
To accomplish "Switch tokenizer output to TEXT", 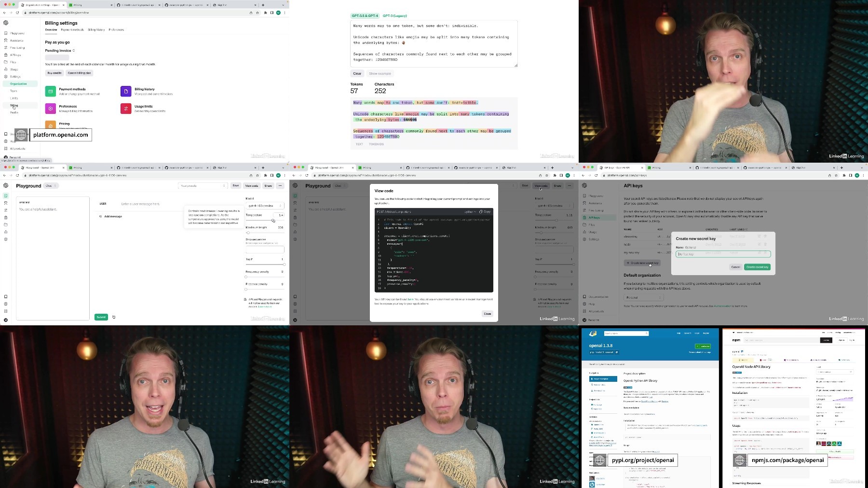I will point(359,144).
